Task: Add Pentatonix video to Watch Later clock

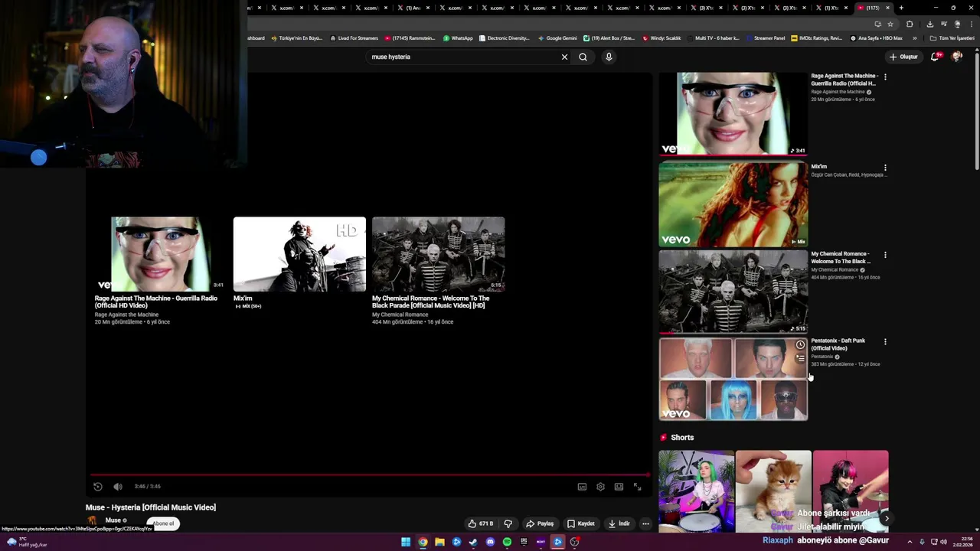Action: 800,345
